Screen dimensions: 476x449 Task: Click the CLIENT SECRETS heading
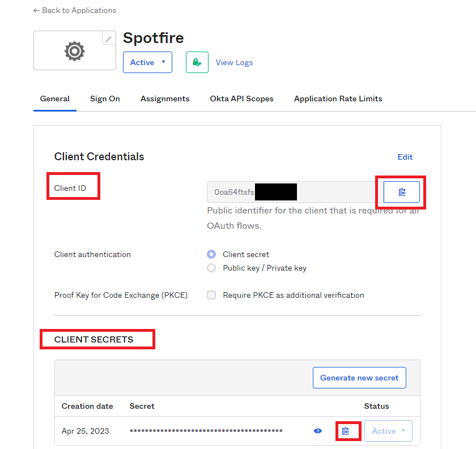pos(94,340)
